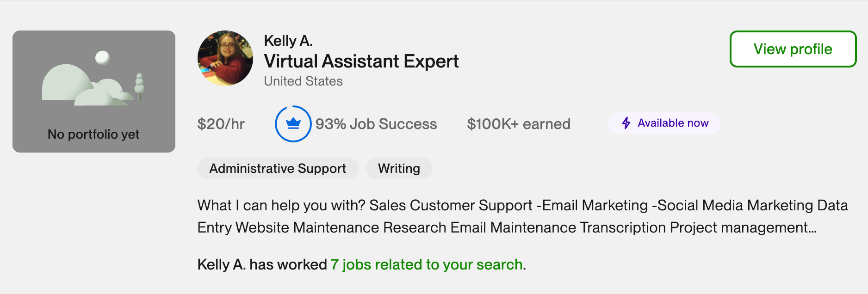Screen dimensions: 868x294
Task: Click the lightning bolt availability icon
Action: (626, 123)
